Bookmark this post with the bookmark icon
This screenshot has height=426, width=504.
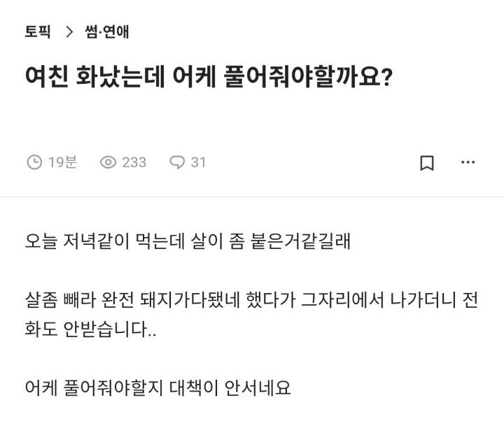(x=427, y=163)
